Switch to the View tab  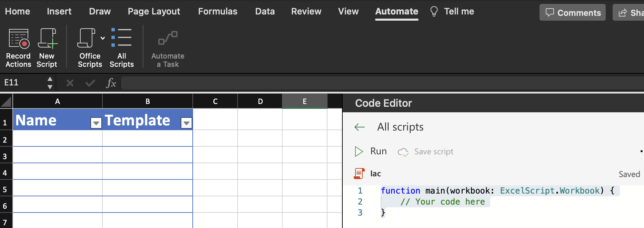coord(348,11)
